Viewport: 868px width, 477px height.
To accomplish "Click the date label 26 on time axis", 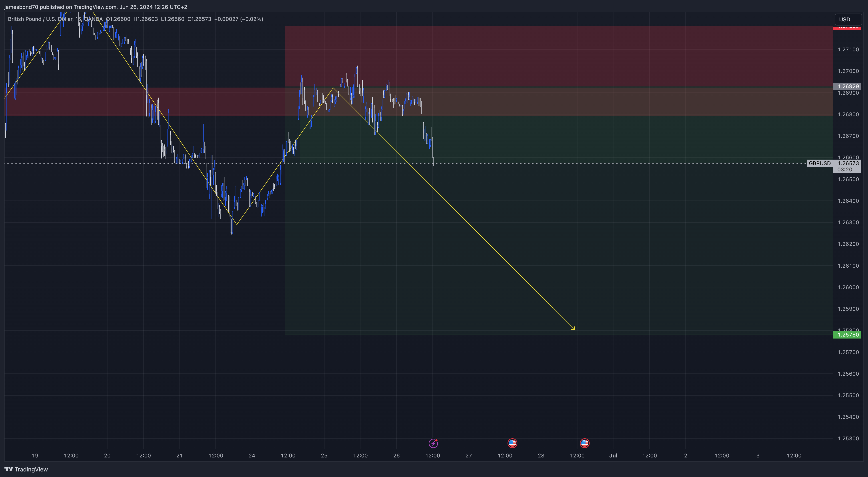I will pos(396,455).
